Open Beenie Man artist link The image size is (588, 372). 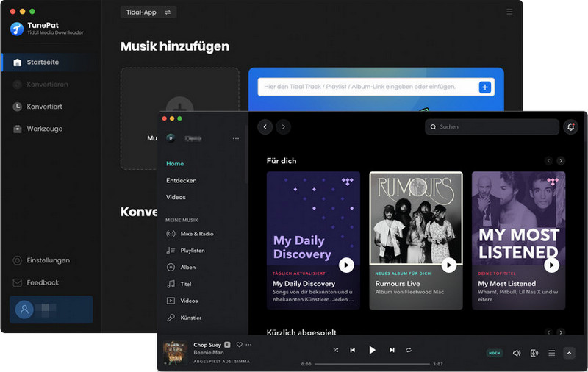209,352
